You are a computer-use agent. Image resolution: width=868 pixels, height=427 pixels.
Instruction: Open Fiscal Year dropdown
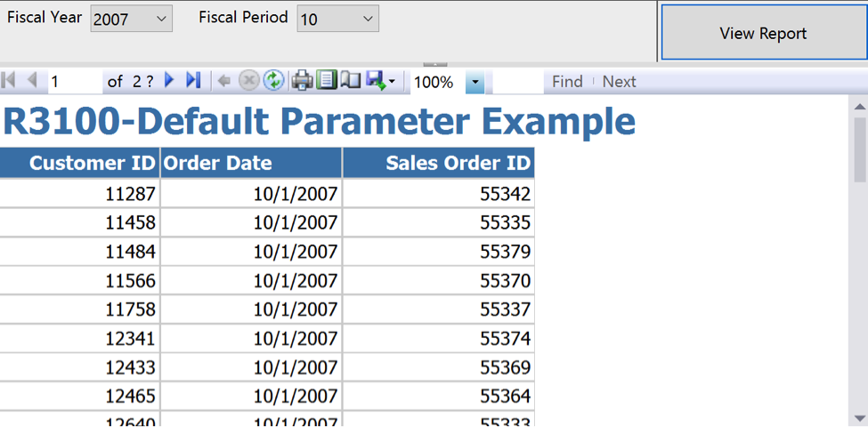coord(131,19)
